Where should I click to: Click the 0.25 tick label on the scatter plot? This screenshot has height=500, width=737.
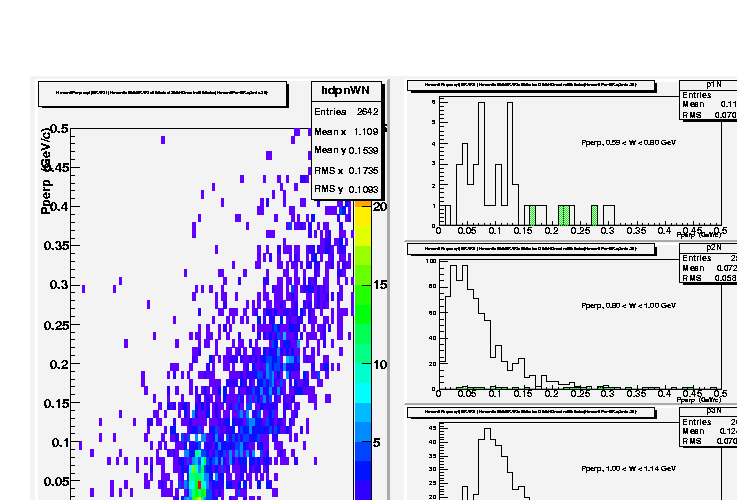(55, 325)
